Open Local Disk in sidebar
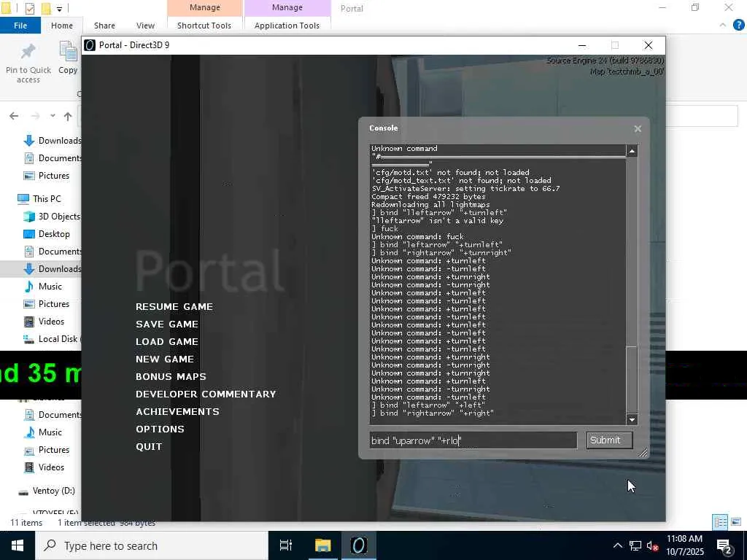Screen dimensions: 747x560 tap(52, 338)
